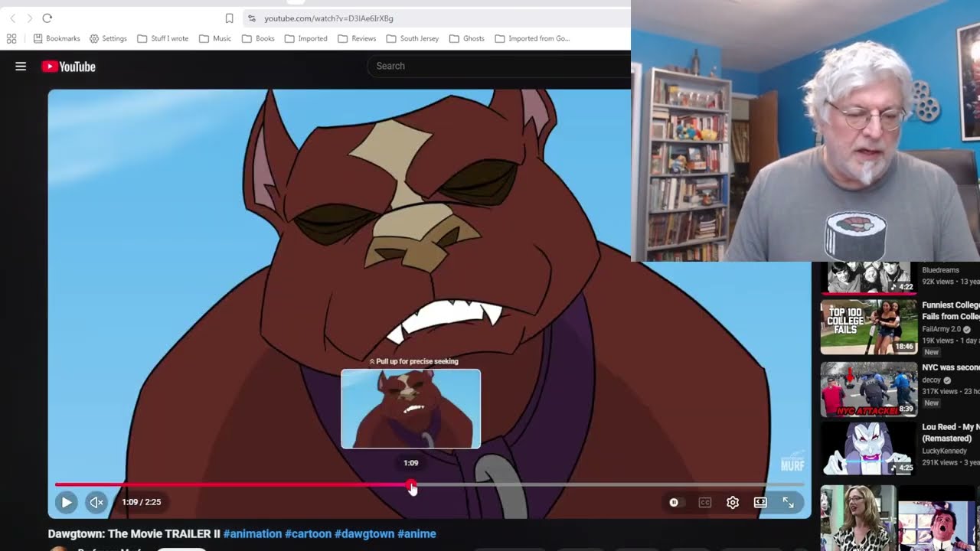Open the #dawgtown hashtag link
Viewport: 980px width, 551px height.
[364, 534]
